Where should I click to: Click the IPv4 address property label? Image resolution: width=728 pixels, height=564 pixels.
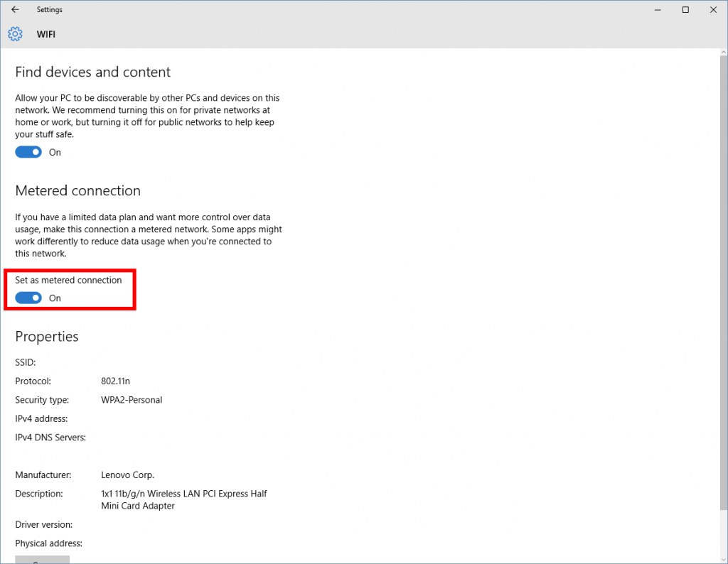point(41,419)
